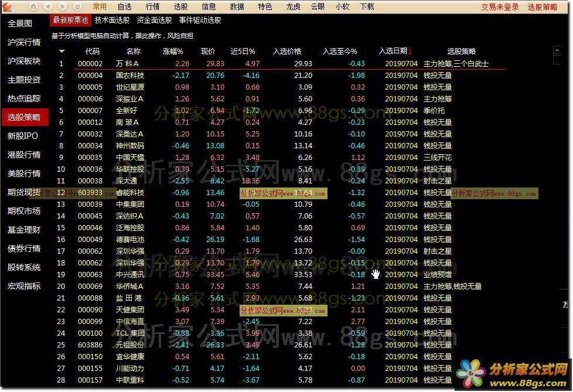Sort by the 名称 column header
This screenshot has height=392, width=573.
click(134, 52)
